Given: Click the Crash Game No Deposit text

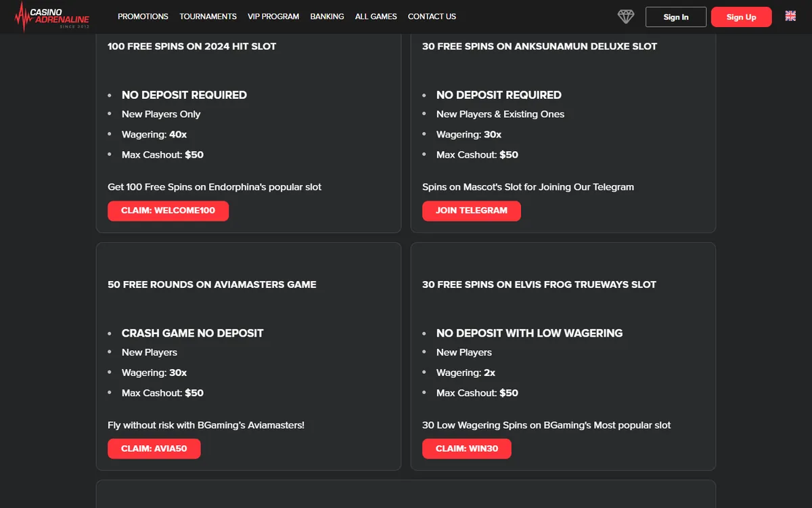Looking at the screenshot, I should click(x=193, y=333).
